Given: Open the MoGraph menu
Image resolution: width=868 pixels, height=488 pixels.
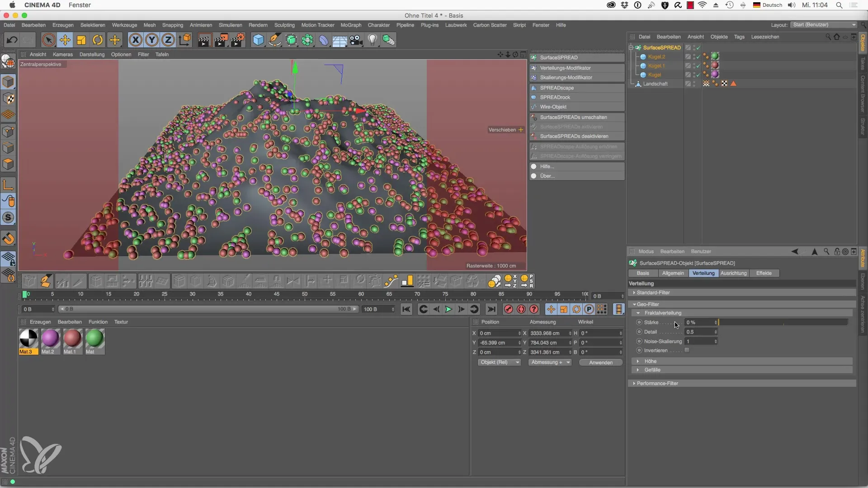Looking at the screenshot, I should 351,25.
